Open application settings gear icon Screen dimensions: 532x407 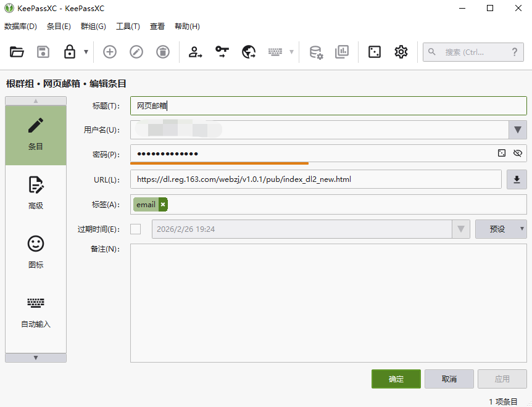pyautogui.click(x=401, y=52)
